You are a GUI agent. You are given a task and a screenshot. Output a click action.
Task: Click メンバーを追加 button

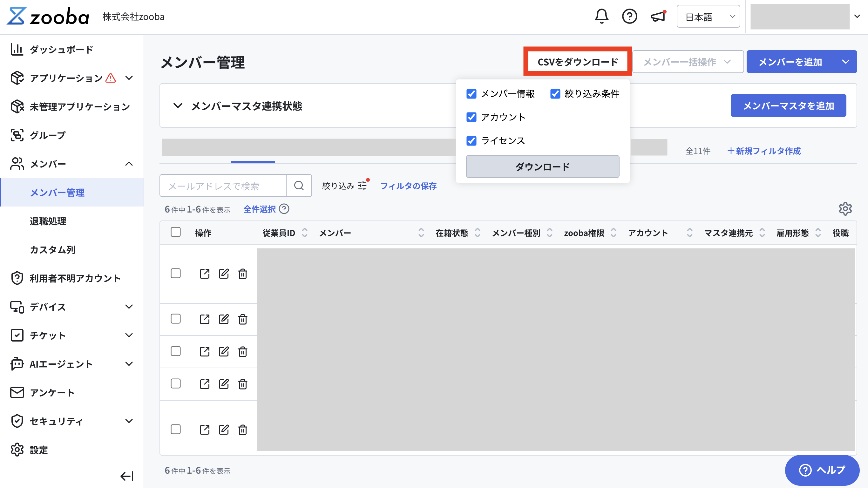point(790,62)
